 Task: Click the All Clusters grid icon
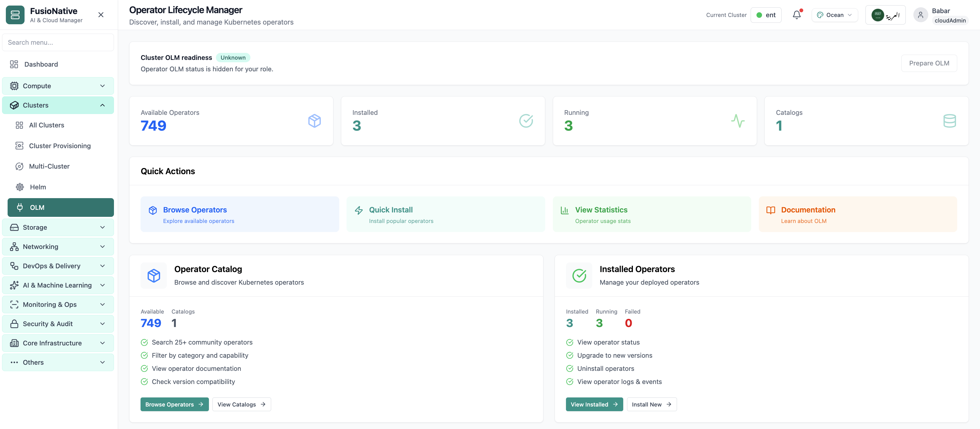[x=19, y=125]
